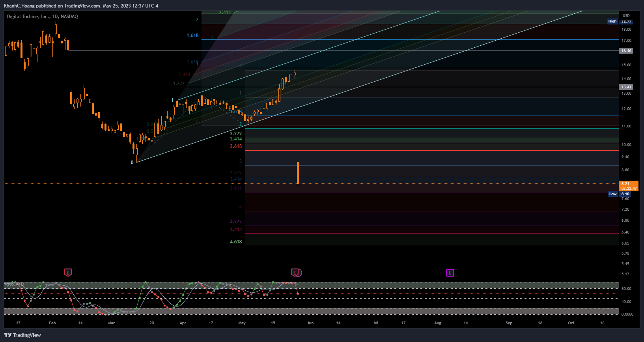Click the 1.414 Fibonacci label
The height and width of the screenshot is (342, 644).
(184, 75)
